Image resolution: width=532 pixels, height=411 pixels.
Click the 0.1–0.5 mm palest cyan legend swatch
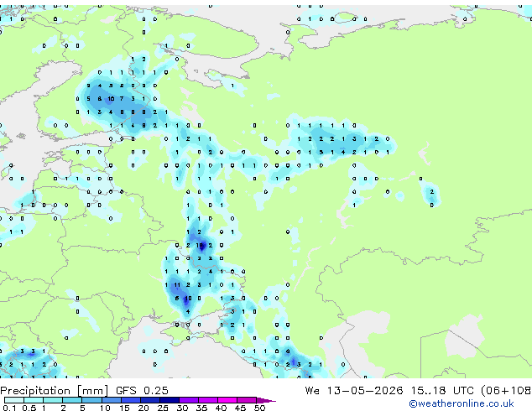coord(14,400)
